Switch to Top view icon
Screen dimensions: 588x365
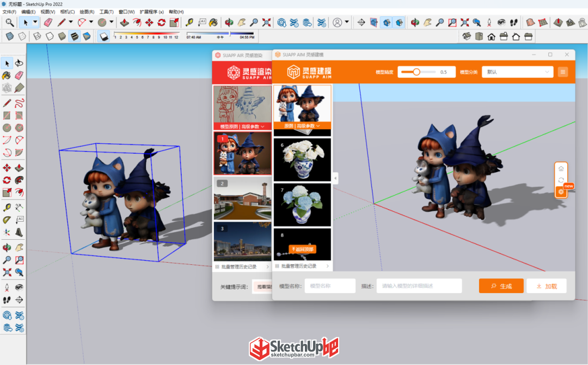coord(479,36)
